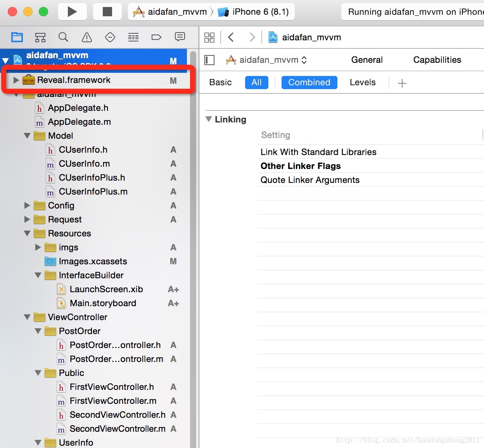The width and height of the screenshot is (484, 448).
Task: Open CUserInfoPlus.m file
Action: 93,191
